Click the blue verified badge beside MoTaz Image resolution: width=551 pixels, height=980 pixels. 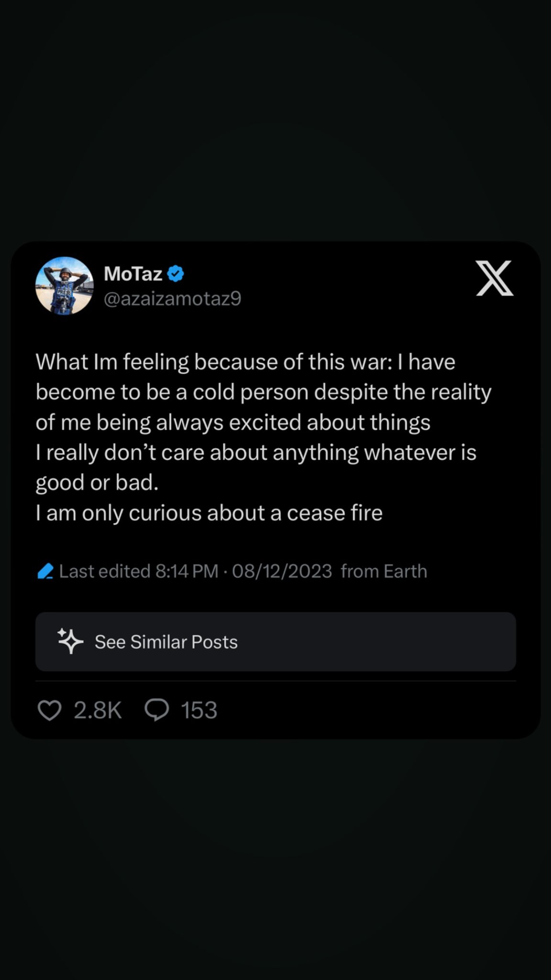pyautogui.click(x=176, y=274)
